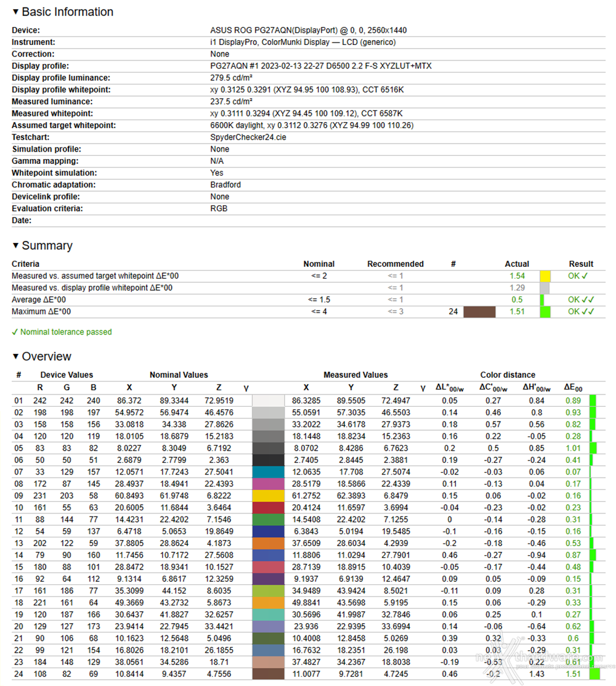
Task: Select the green color patch in row 11
Action: (x=268, y=520)
